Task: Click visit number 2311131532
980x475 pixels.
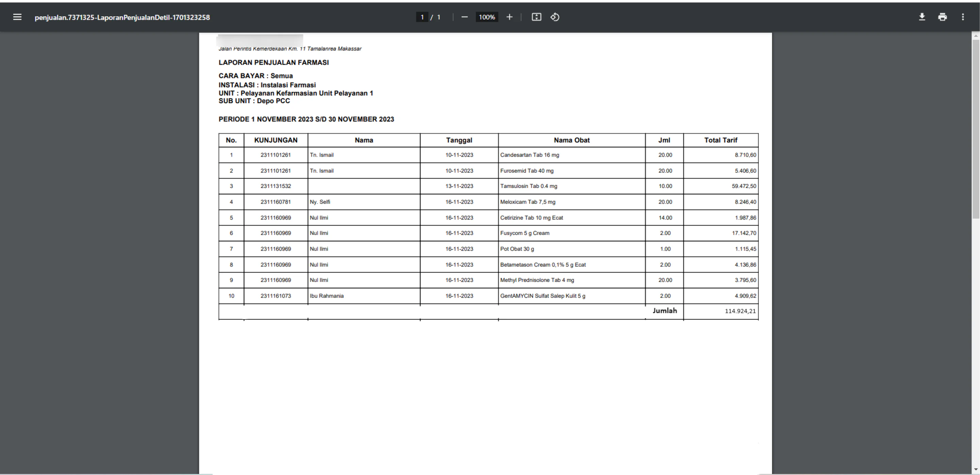Action: pyautogui.click(x=276, y=186)
